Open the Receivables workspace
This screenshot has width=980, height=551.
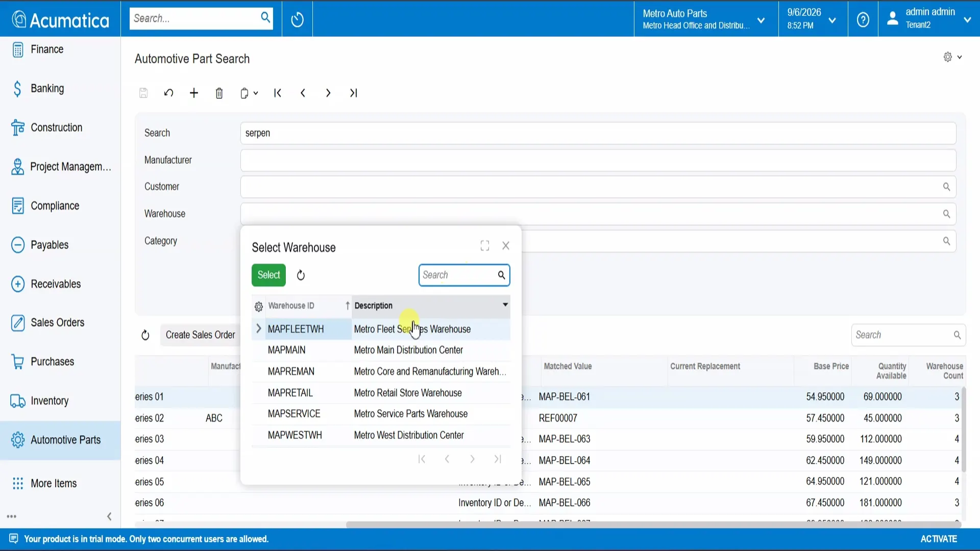click(60, 284)
